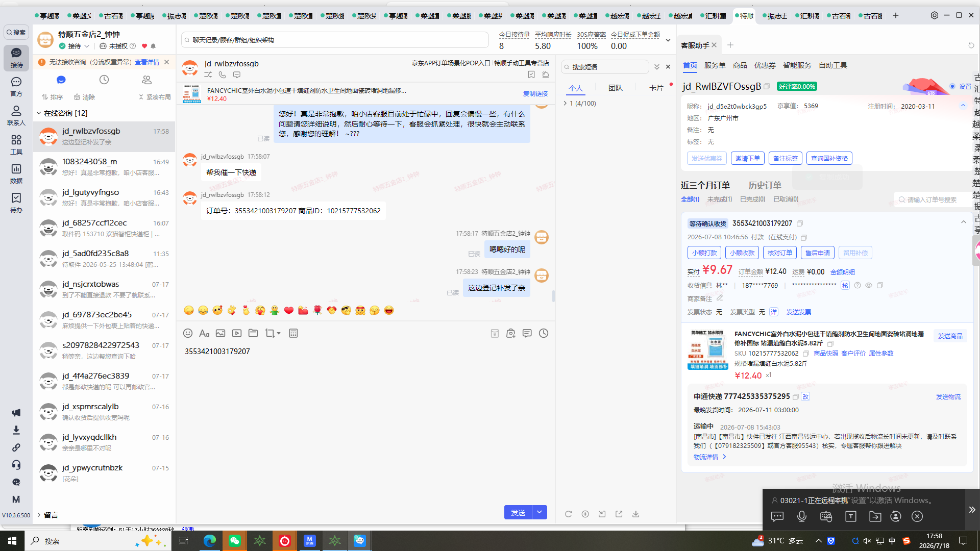
Task: Open the 待办 to-do sidebar icon
Action: [16, 203]
